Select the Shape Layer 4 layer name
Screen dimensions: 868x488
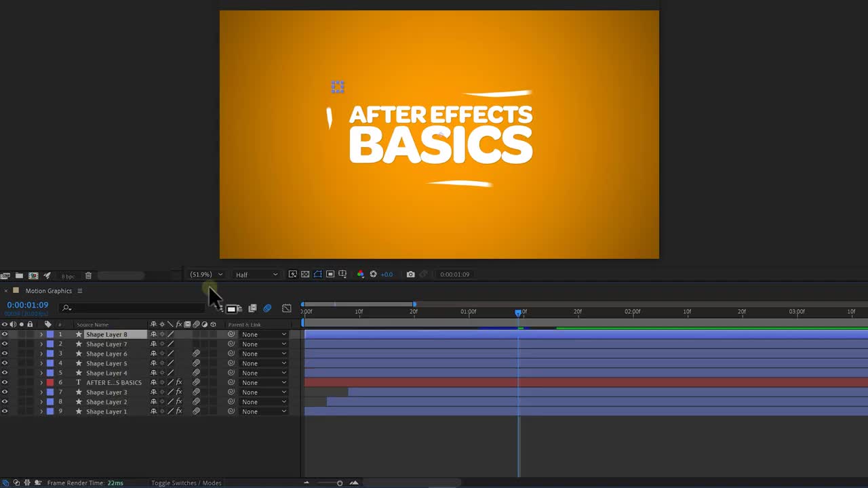pos(106,373)
